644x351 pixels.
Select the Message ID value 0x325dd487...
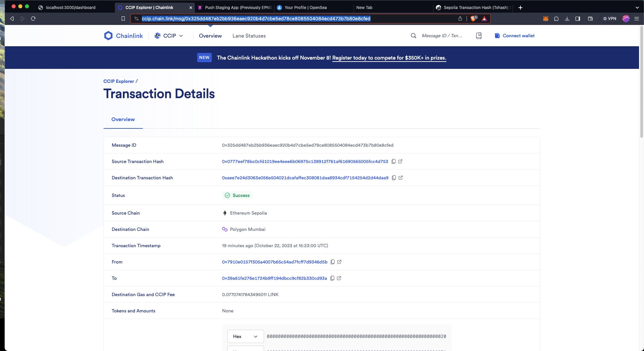coord(308,145)
